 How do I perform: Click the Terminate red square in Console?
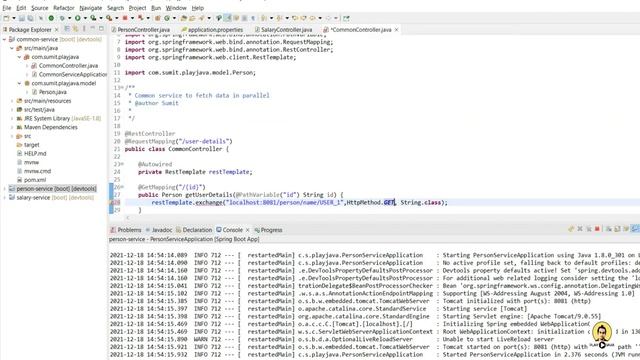click(597, 229)
